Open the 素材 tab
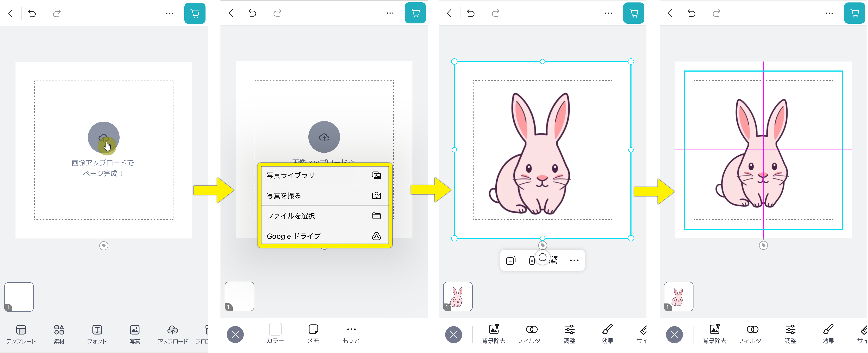The width and height of the screenshot is (868, 353). (59, 334)
